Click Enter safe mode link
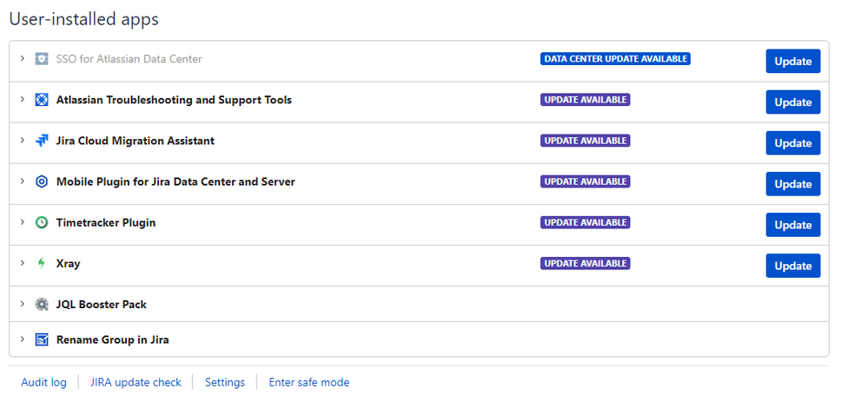This screenshot has width=868, height=395. point(309,382)
